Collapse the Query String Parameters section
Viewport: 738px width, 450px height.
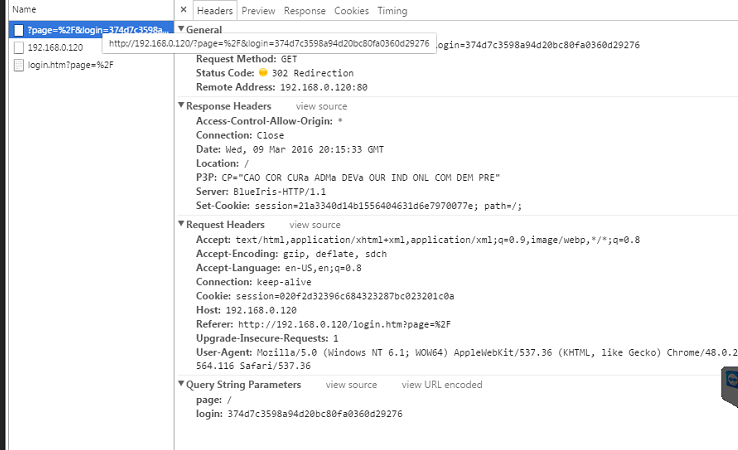coord(181,385)
